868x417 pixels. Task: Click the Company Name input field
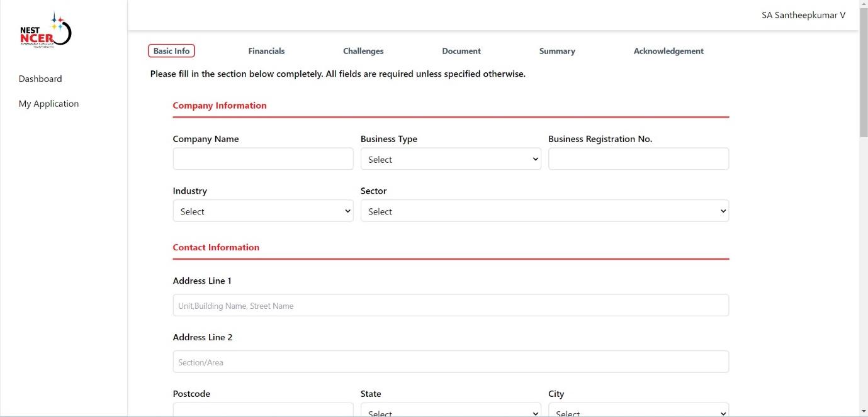point(262,159)
